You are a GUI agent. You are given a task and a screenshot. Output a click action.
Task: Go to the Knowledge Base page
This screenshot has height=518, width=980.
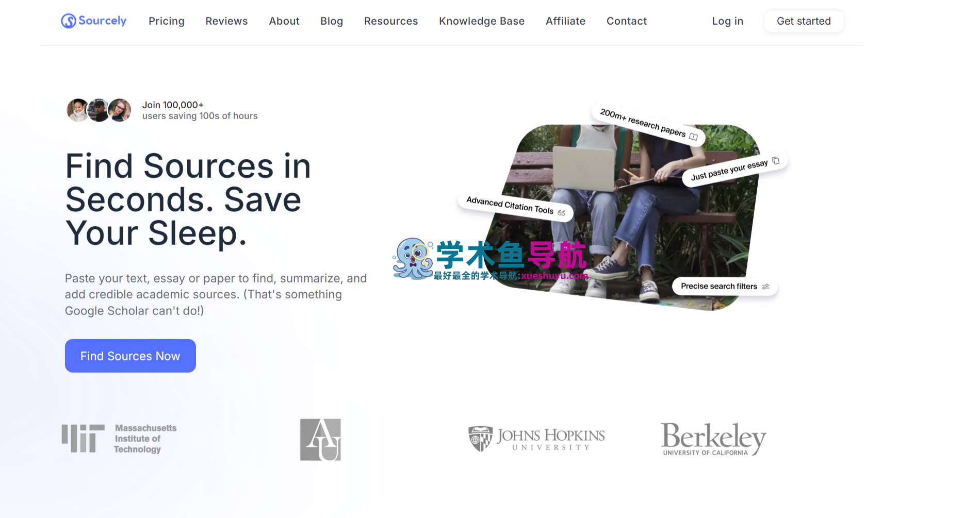(482, 21)
